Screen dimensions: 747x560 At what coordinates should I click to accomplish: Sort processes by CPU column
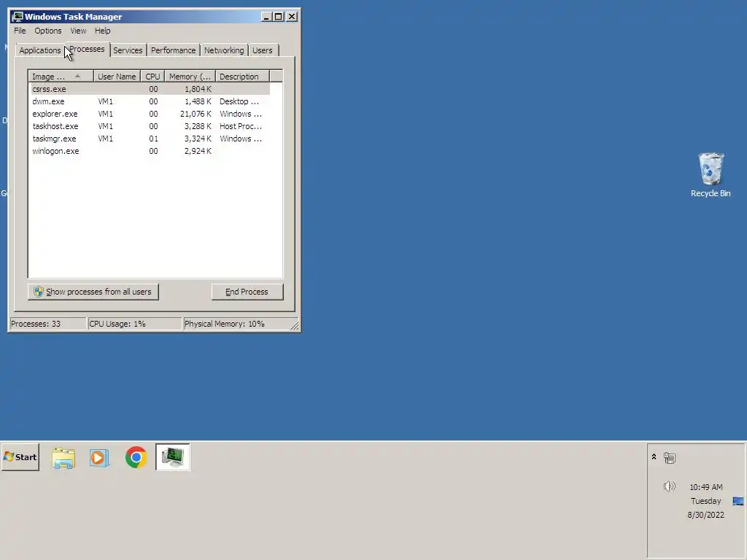(x=152, y=77)
